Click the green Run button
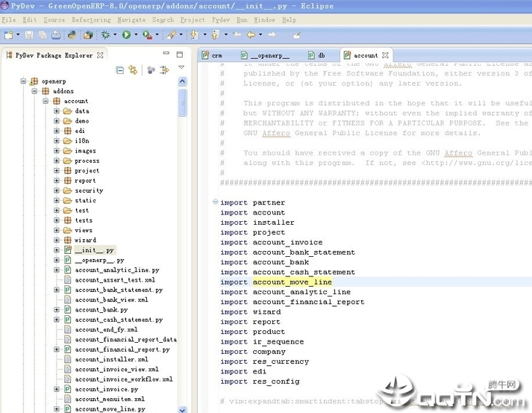The image size is (532, 413). (127, 34)
